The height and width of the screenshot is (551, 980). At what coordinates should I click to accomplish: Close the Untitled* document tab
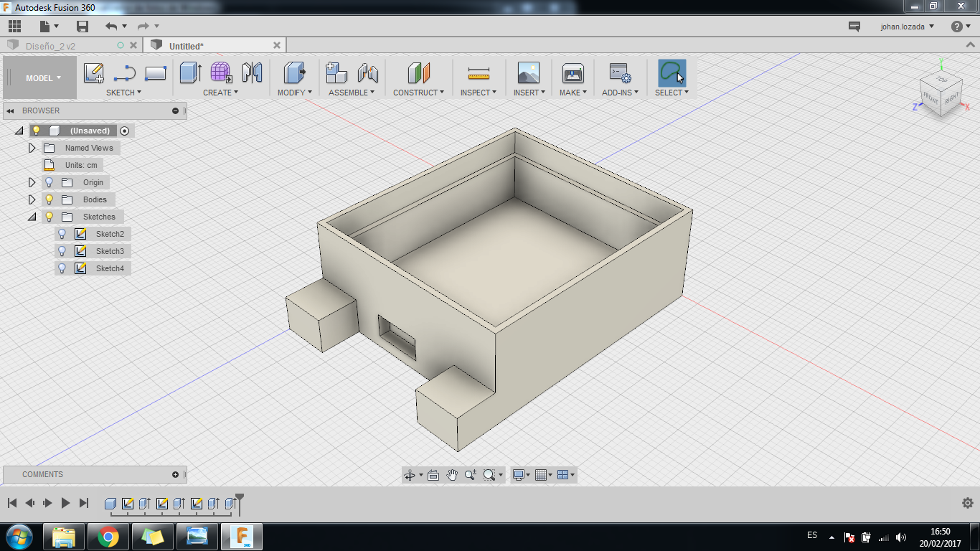click(277, 45)
